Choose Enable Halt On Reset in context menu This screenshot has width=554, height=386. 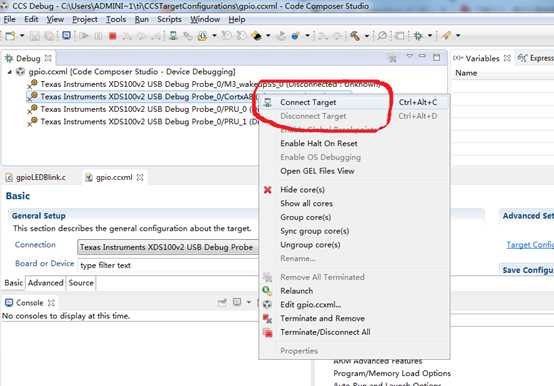click(354, 143)
